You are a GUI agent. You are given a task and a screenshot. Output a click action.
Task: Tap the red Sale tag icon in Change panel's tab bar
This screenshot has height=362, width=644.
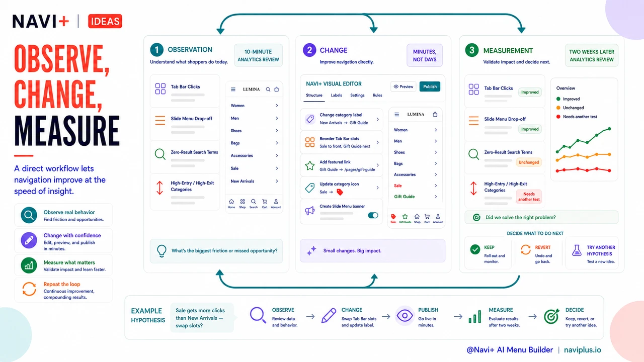[393, 216]
